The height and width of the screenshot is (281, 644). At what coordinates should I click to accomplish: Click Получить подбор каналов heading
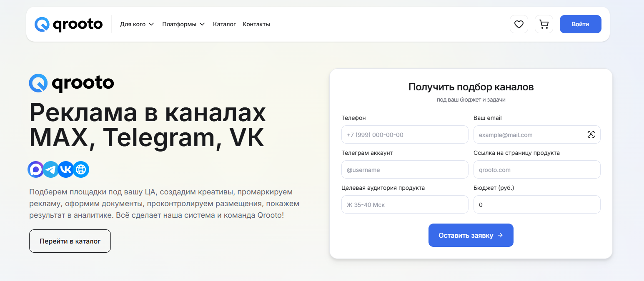[x=471, y=87]
